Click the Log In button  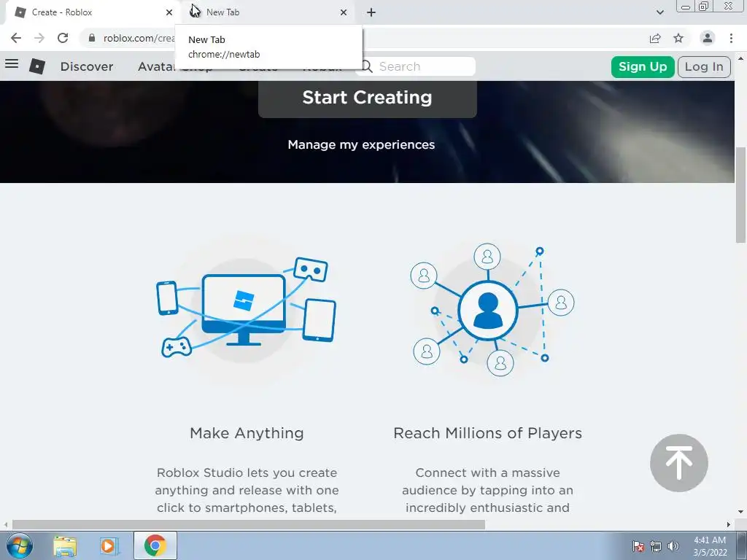click(x=704, y=66)
